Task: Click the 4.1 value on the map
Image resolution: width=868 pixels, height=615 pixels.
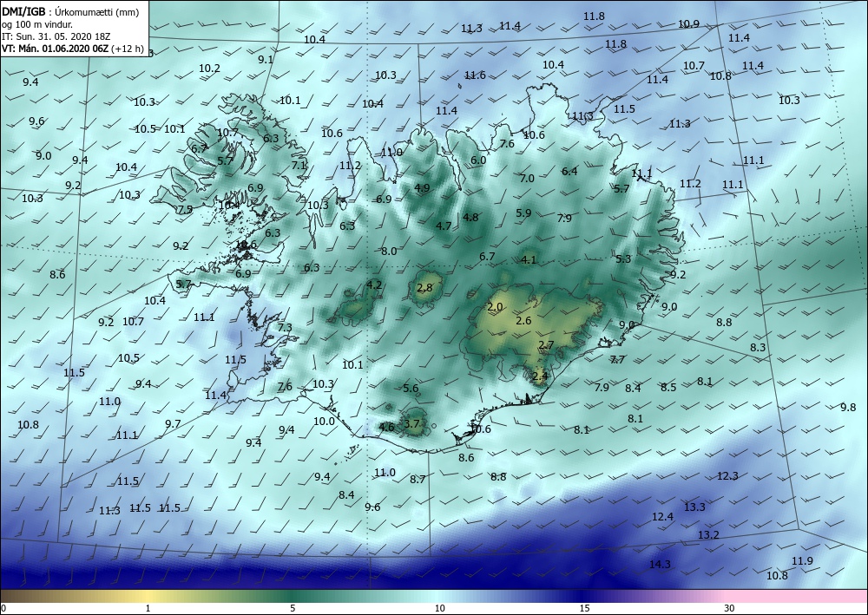Action: coord(529,258)
